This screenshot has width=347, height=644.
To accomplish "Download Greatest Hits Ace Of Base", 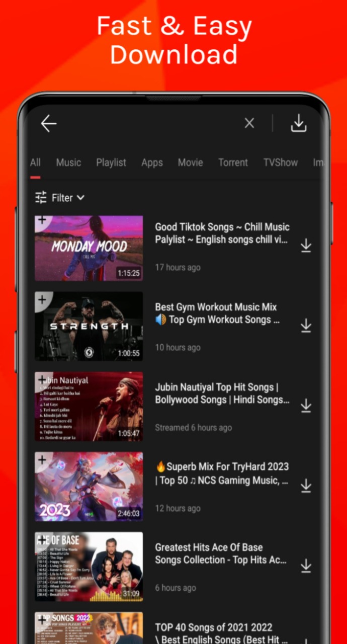I will click(306, 567).
